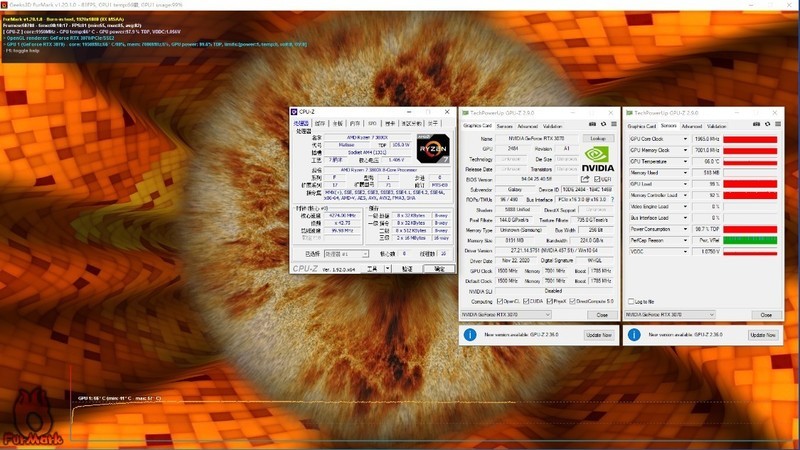This screenshot has height=450, width=800.
Task: Open GPU selector dropdown in Sensors window
Action: pos(670,315)
